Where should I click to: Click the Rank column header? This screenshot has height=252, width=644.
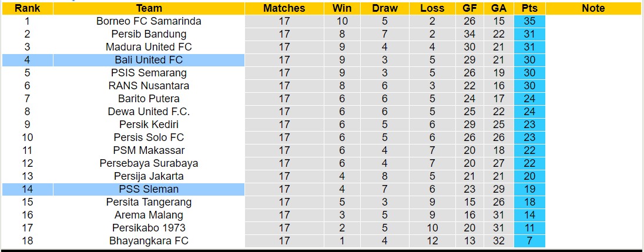coord(27,8)
